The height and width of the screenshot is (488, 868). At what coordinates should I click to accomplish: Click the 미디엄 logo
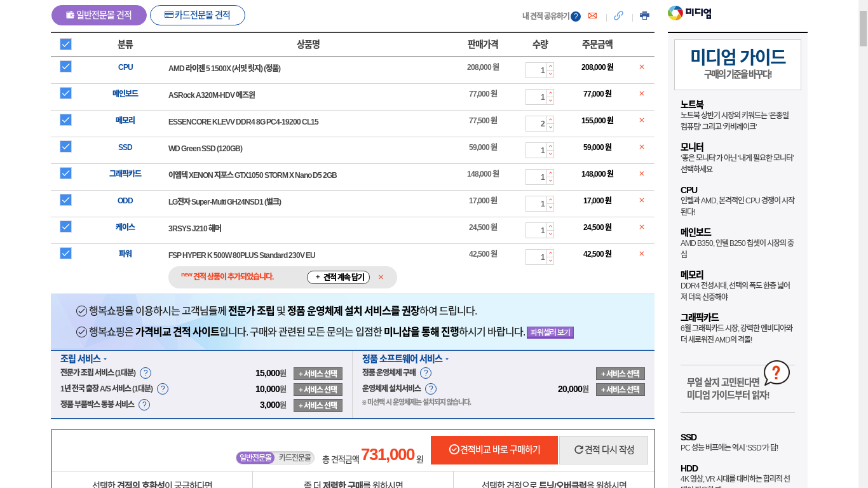(689, 13)
